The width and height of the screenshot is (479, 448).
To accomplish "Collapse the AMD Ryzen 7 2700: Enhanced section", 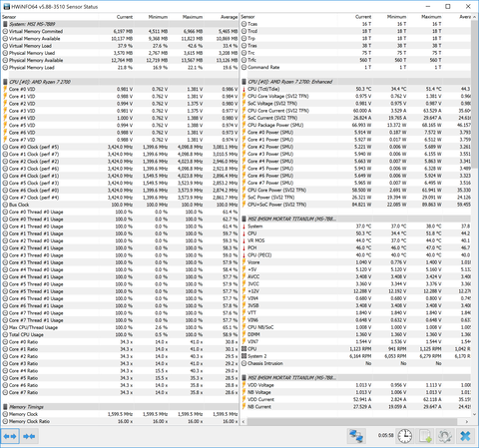I will pyautogui.click(x=355, y=82).
